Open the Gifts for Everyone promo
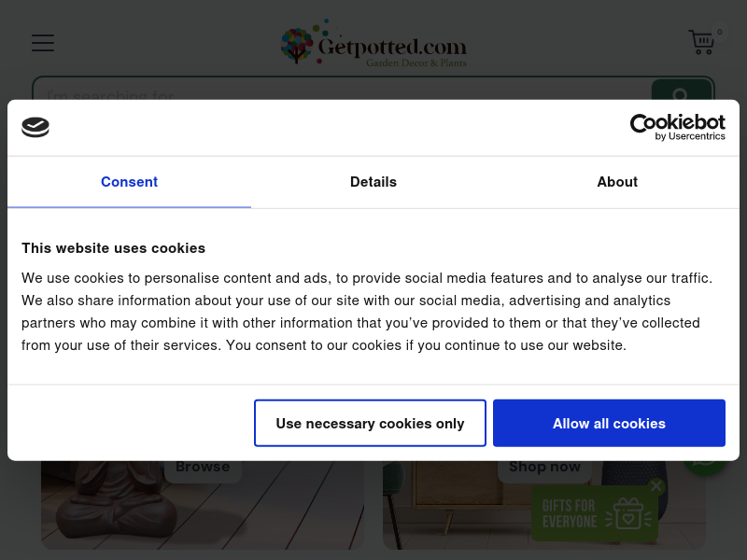Image resolution: width=747 pixels, height=560 pixels. point(595,513)
